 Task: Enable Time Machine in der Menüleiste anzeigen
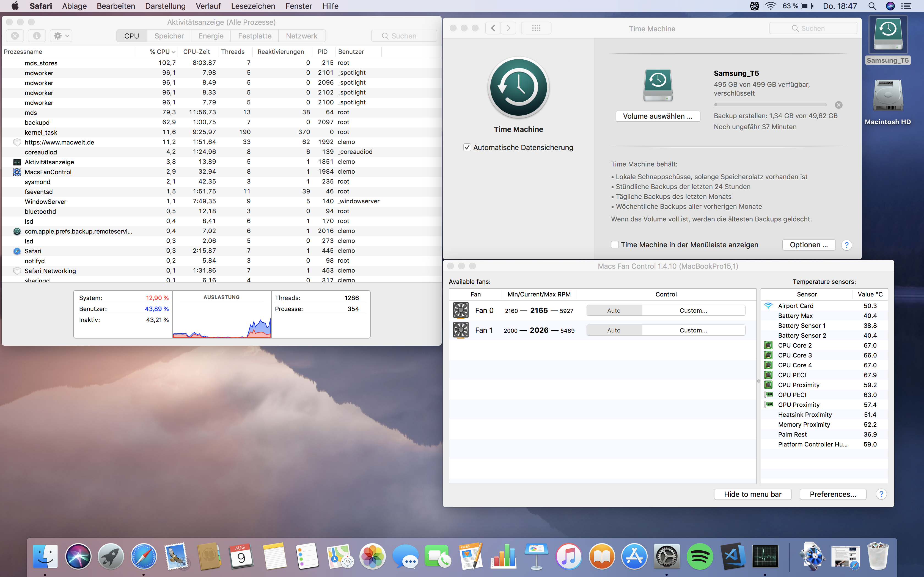(615, 245)
